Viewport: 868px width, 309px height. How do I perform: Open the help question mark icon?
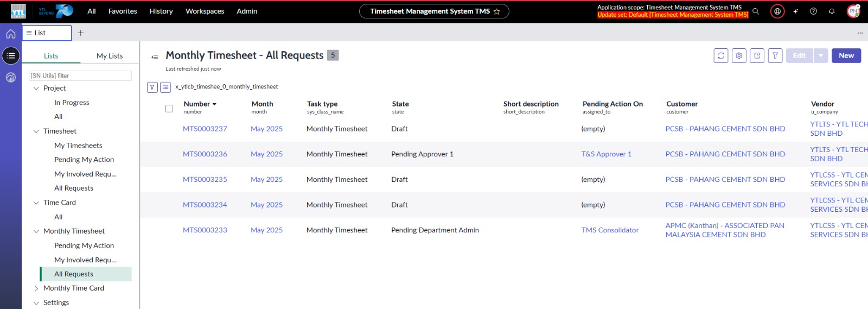(x=813, y=11)
